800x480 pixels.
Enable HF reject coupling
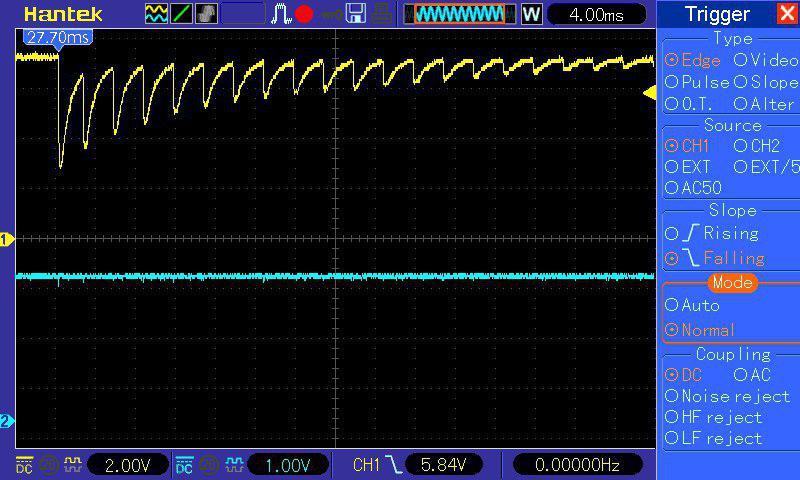[x=713, y=417]
